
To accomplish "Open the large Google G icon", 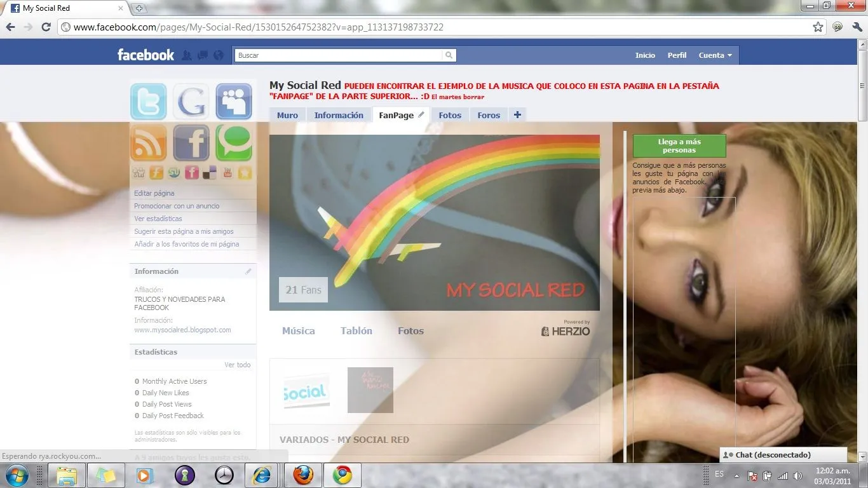I will [191, 102].
